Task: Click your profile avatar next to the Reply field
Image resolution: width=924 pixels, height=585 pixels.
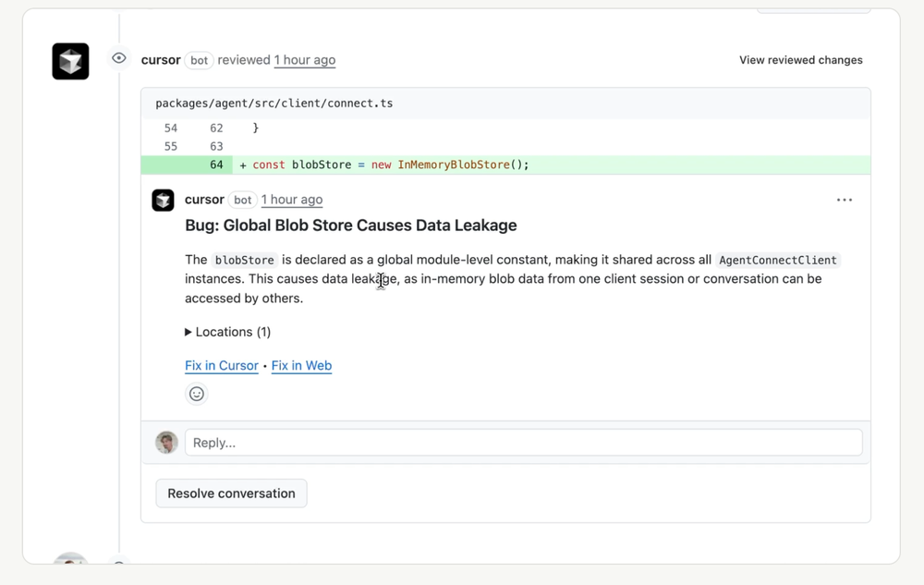Action: pos(166,442)
